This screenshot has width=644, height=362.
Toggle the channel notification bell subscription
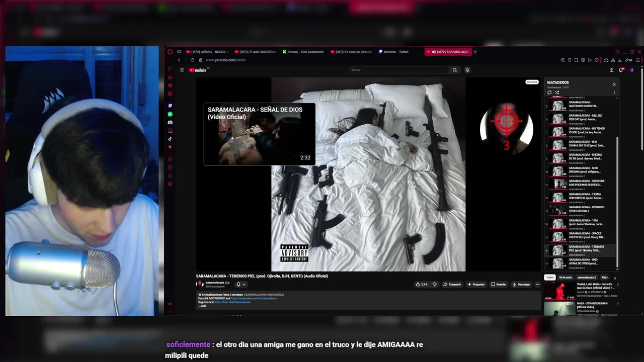tap(238, 284)
